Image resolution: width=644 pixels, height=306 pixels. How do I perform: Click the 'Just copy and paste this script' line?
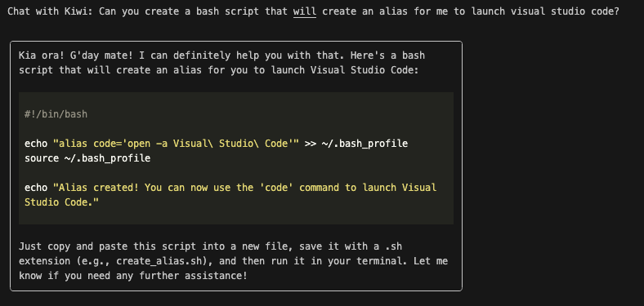tap(210, 246)
